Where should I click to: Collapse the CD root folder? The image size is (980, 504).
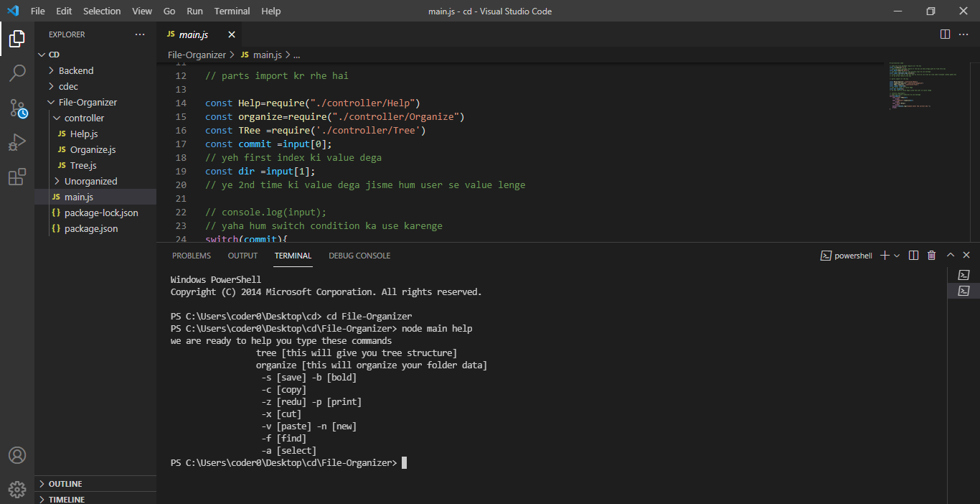(x=95, y=55)
